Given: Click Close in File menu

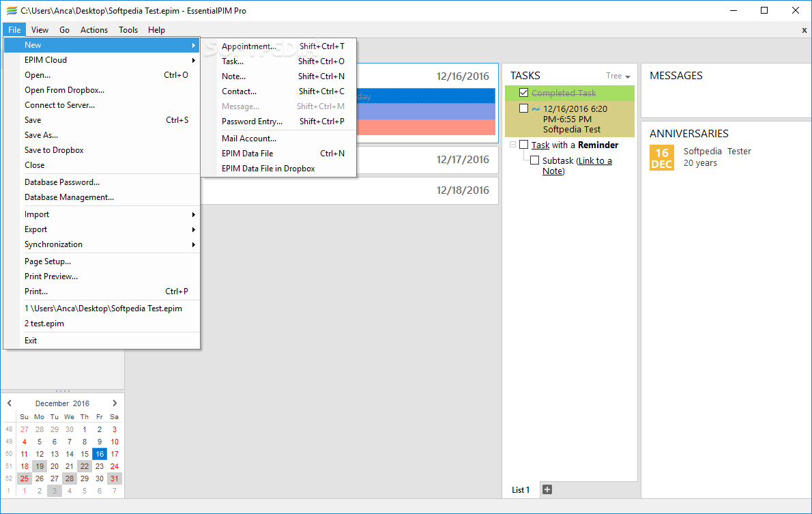Looking at the screenshot, I should (102, 165).
